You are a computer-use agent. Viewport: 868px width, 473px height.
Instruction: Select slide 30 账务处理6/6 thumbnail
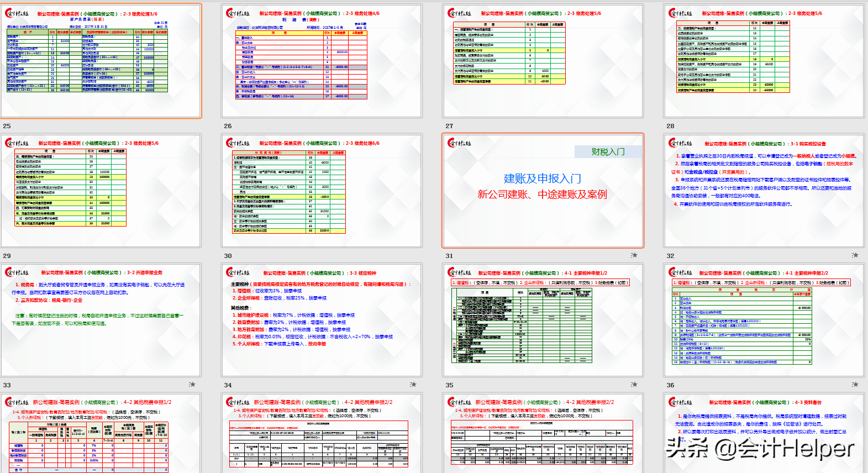click(x=322, y=191)
